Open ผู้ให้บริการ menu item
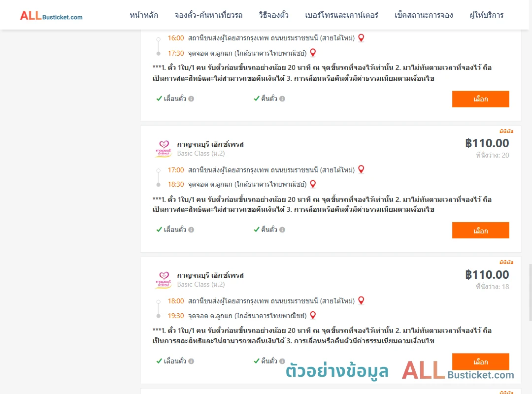 (x=486, y=15)
